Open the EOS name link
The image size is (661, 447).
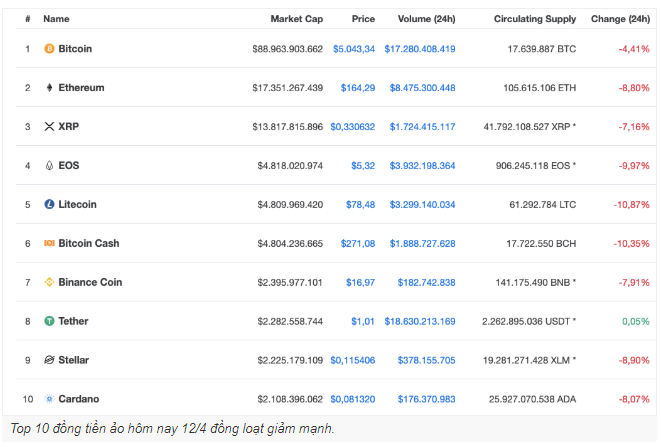click(69, 166)
